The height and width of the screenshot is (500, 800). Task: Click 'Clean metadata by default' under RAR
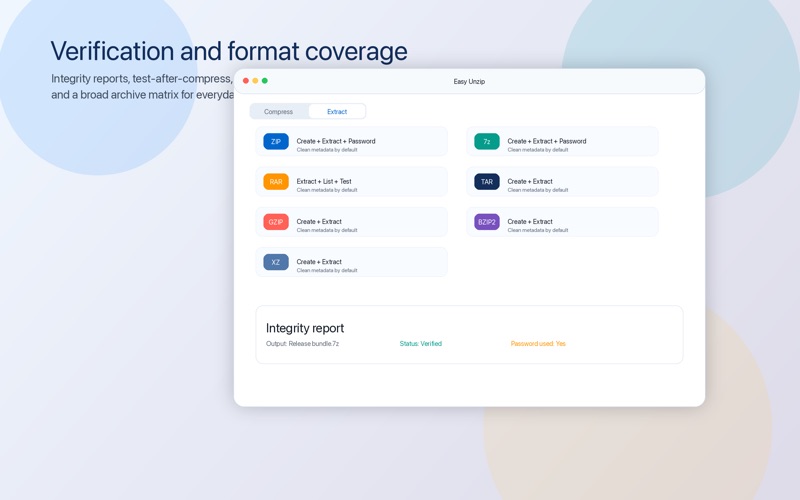coord(327,190)
